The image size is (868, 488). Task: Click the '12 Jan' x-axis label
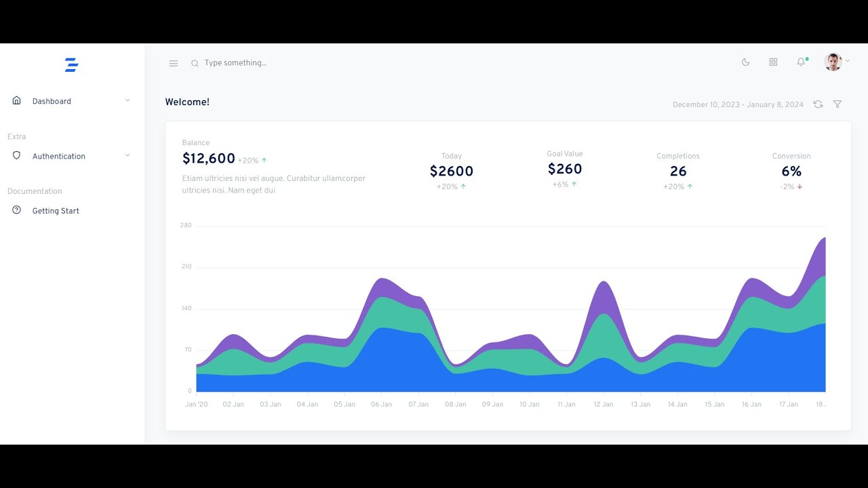[603, 405]
